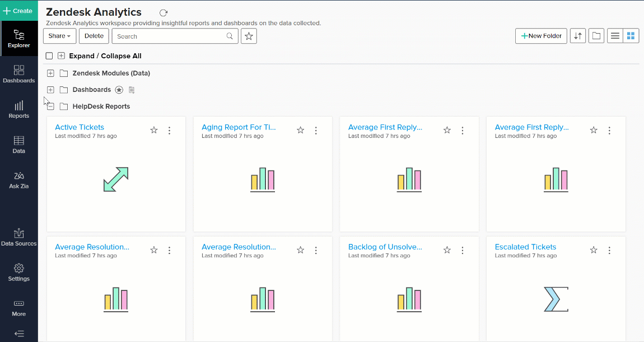644x342 pixels.
Task: Open the Data section
Action: click(19, 145)
